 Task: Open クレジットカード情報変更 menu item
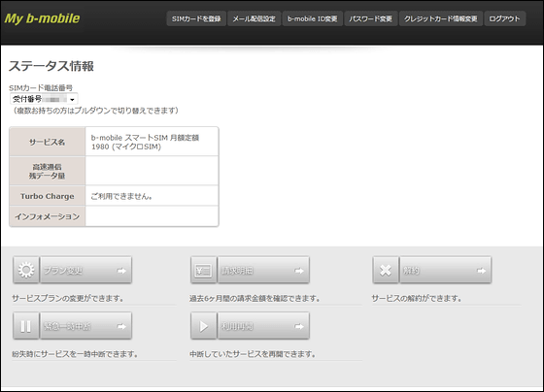[x=441, y=18]
